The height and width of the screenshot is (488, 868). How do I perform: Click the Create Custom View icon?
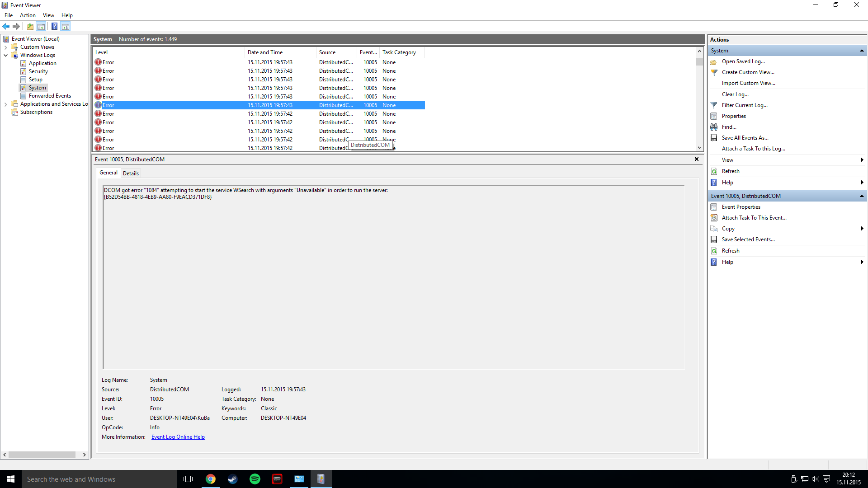pos(714,72)
